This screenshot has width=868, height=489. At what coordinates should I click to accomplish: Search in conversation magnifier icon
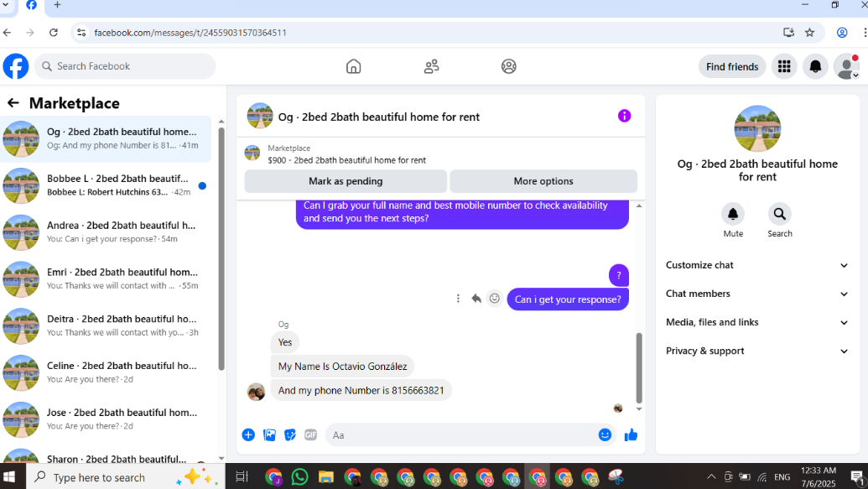(779, 214)
